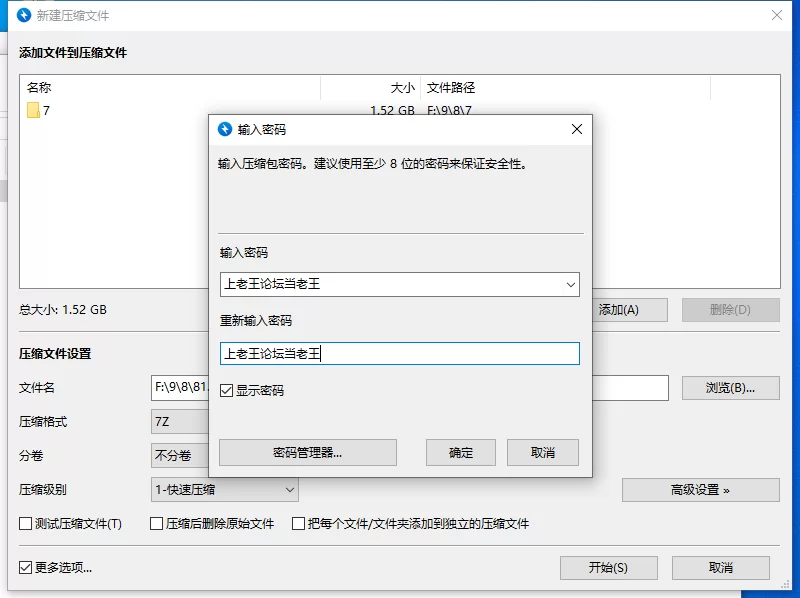800x598 pixels.
Task: Click 取消 in the password dialog
Action: [543, 453]
